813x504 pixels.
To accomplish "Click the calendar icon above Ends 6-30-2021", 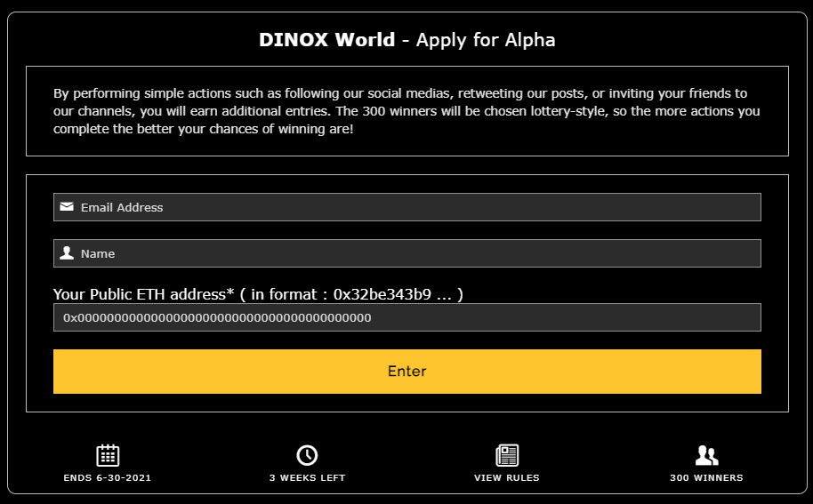I will tap(108, 455).
